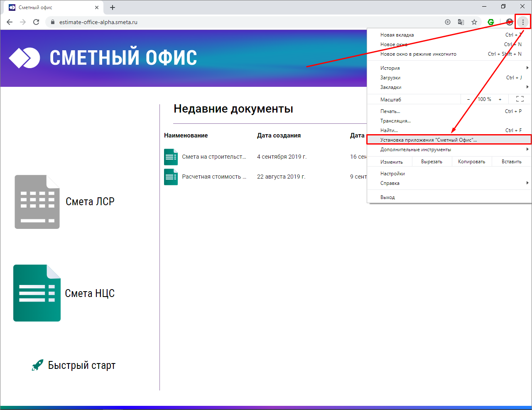Click the gray Смета ЛСР document icon
532x410 pixels.
tap(37, 202)
